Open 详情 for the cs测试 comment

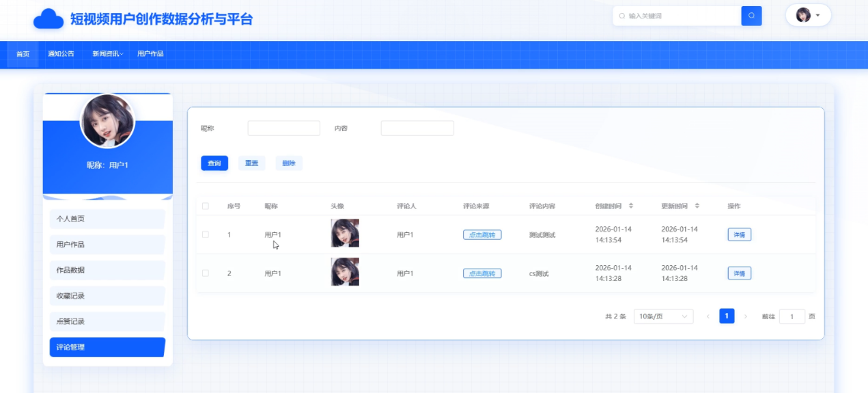pos(739,273)
